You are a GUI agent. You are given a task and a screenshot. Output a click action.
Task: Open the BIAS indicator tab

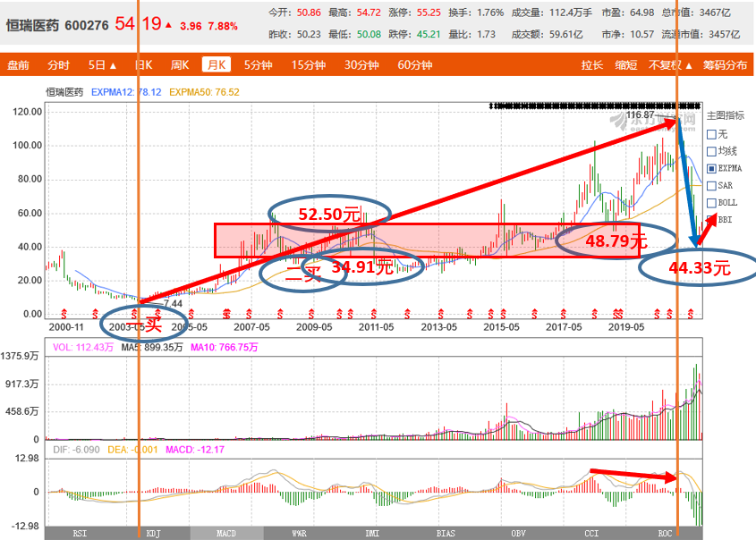click(x=446, y=533)
